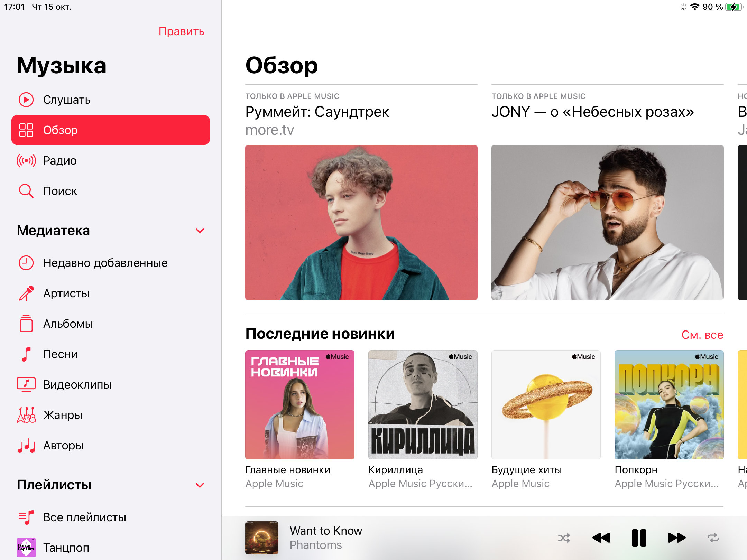This screenshot has height=560, width=747.
Task: Select the Обзор sidebar tab
Action: (111, 130)
